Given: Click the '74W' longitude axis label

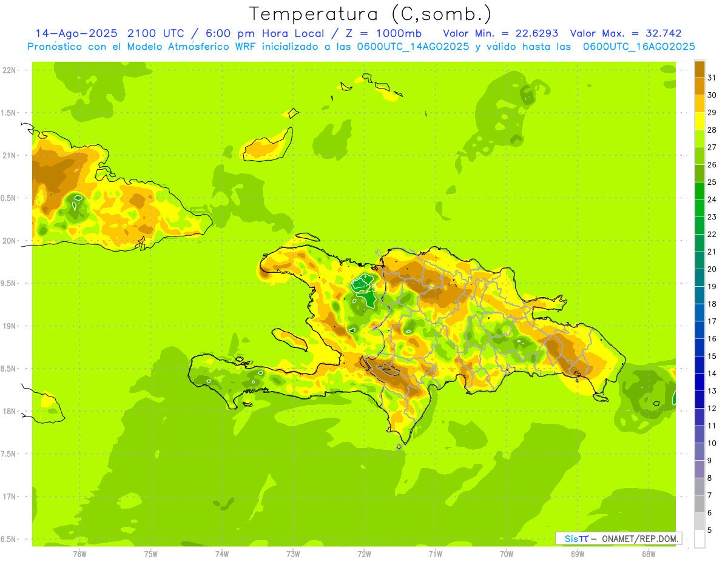Looking at the screenshot, I should pos(222,554).
